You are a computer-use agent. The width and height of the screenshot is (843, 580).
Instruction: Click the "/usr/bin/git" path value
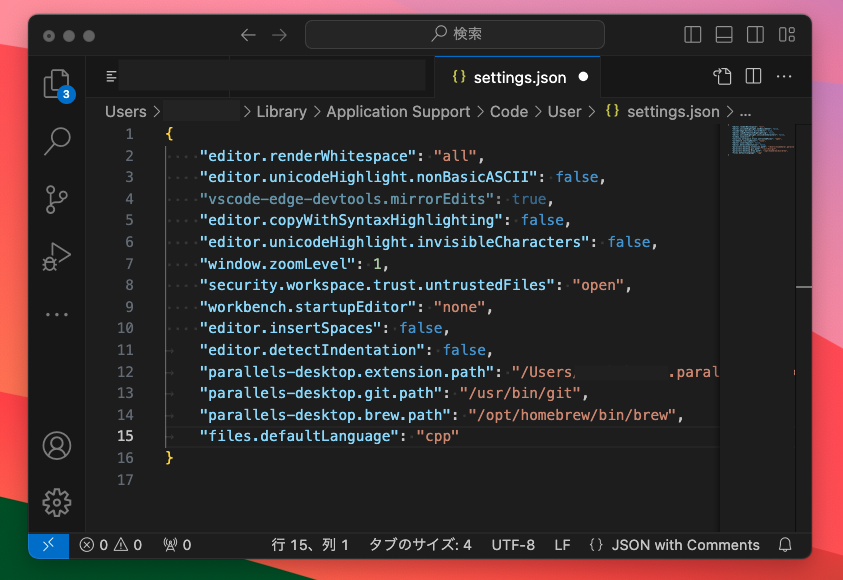[520, 393]
